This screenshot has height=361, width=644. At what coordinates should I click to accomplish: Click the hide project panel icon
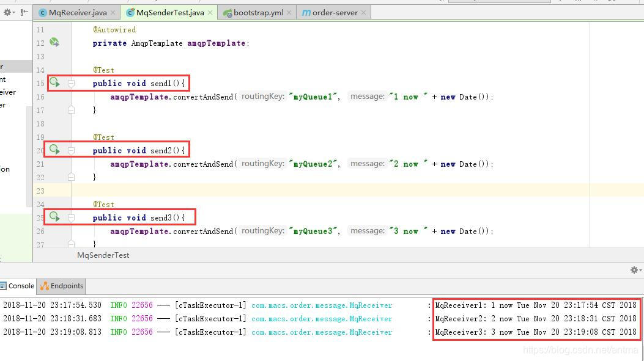coord(25,12)
